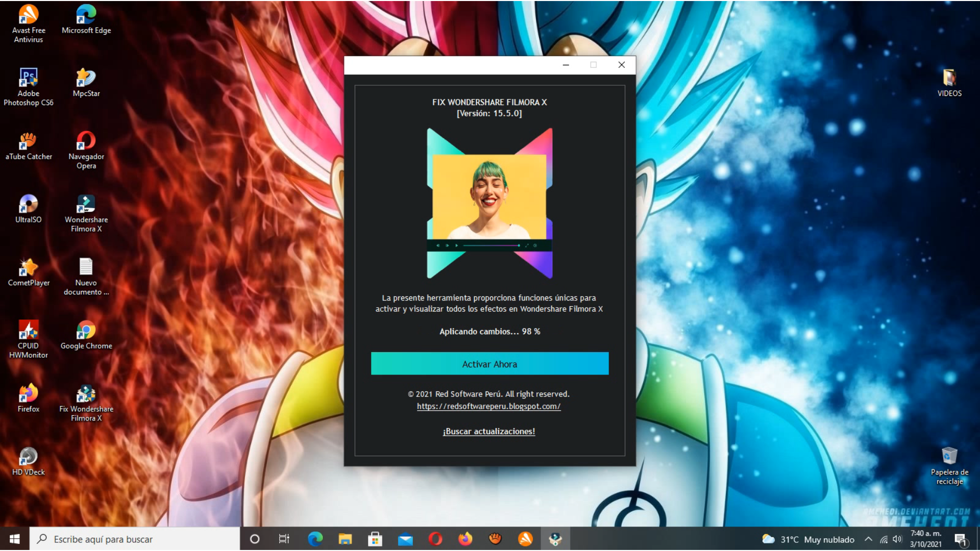
Task: Open the VIDEOS folder on desktop
Action: [x=949, y=78]
